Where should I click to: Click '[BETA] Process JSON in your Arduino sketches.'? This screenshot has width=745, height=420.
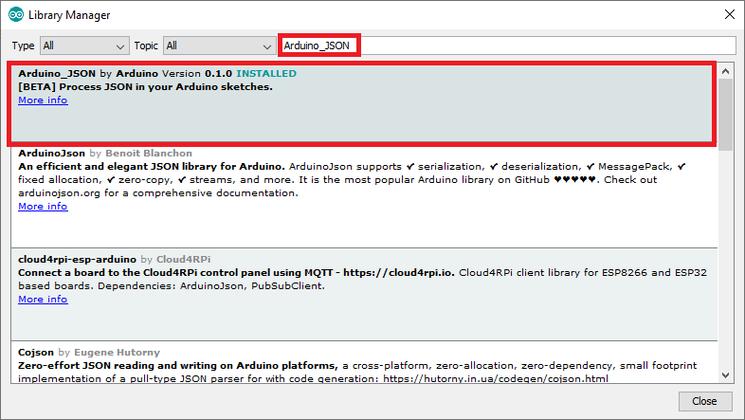point(145,87)
